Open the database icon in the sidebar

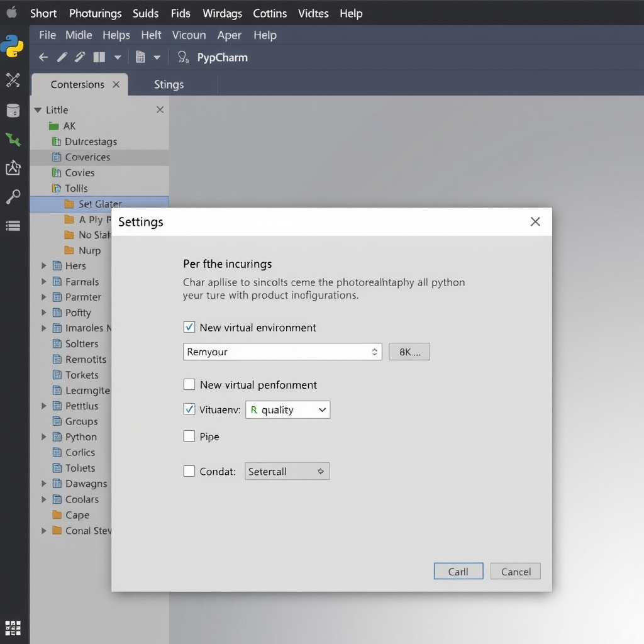click(14, 110)
